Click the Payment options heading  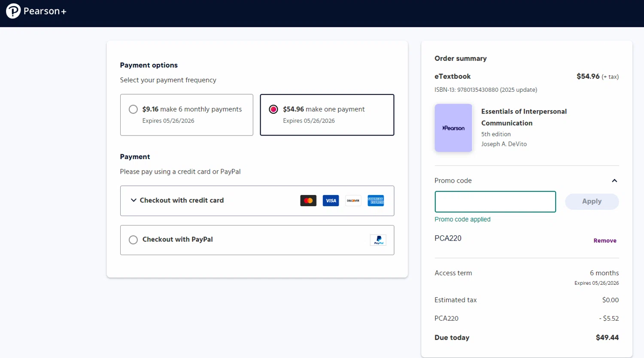(x=149, y=65)
